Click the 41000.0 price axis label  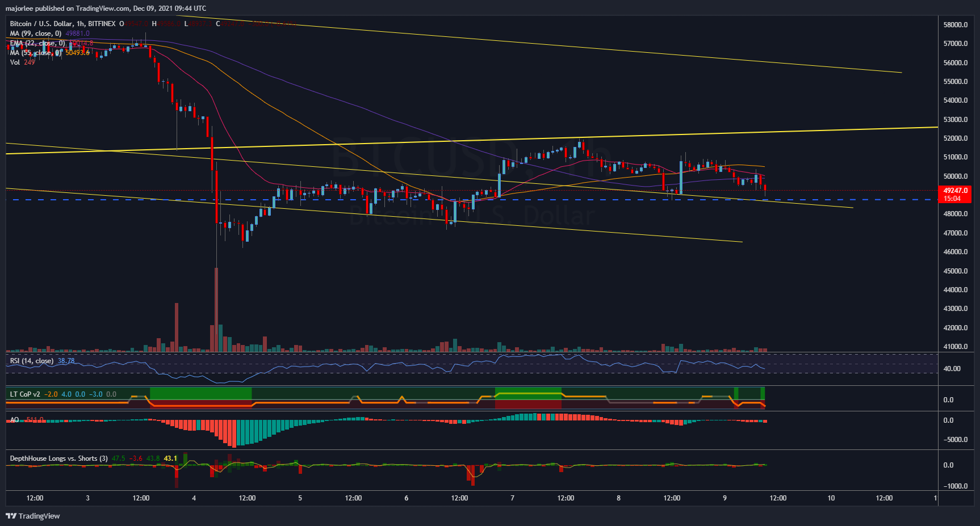956,347
